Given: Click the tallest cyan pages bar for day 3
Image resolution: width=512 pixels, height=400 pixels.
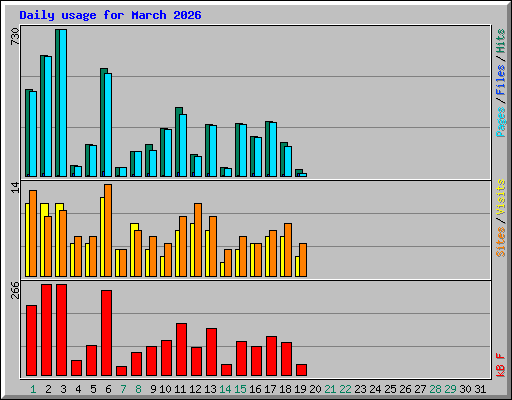Looking at the screenshot, I should [63, 103].
